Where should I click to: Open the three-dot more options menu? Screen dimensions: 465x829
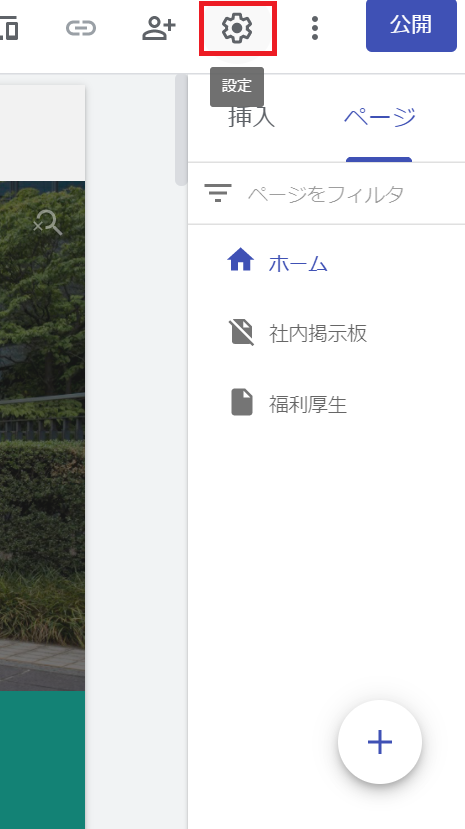(x=315, y=28)
